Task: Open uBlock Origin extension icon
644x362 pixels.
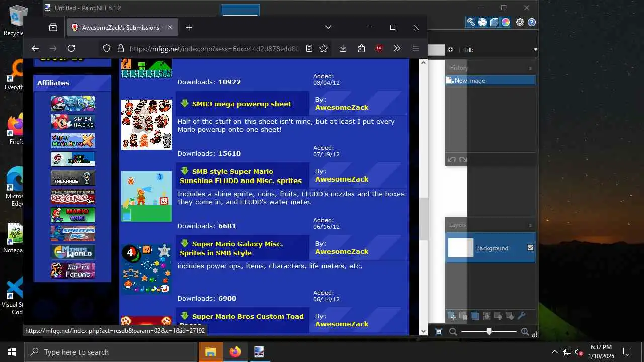Action: [x=379, y=48]
